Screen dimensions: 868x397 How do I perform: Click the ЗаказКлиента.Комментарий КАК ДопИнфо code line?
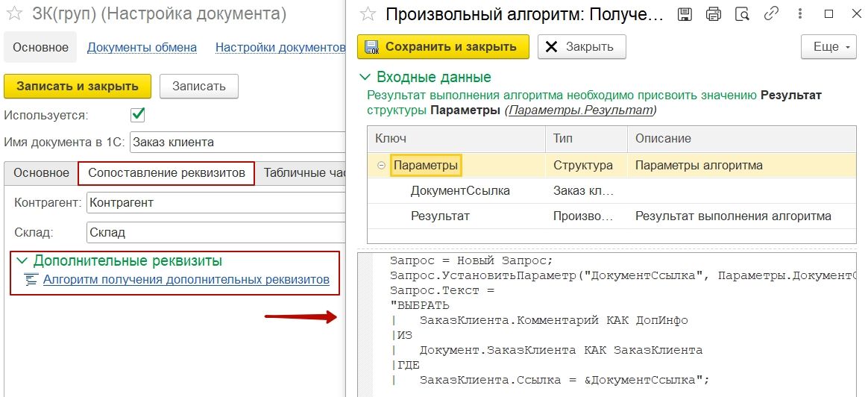(x=553, y=320)
